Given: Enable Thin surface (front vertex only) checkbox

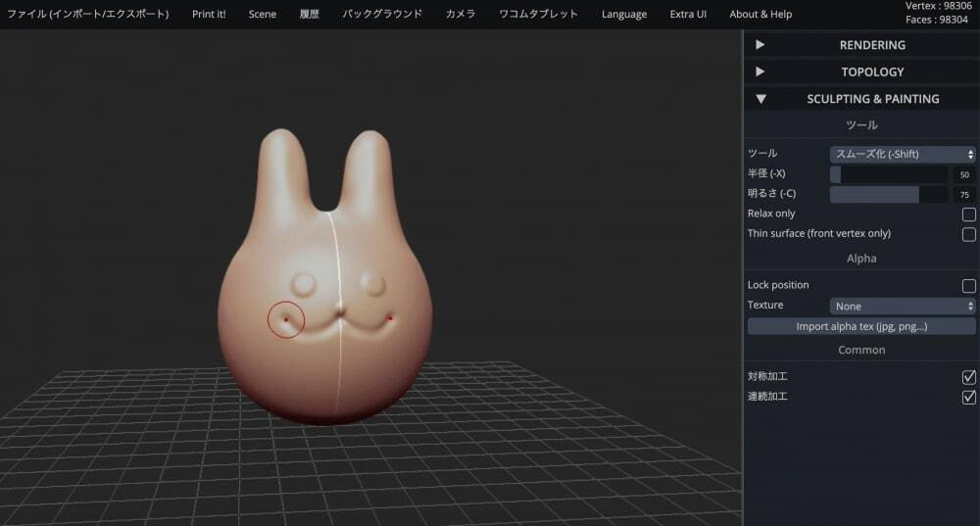Looking at the screenshot, I should [x=969, y=234].
